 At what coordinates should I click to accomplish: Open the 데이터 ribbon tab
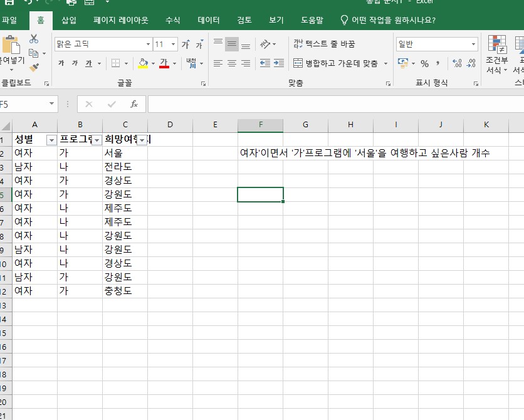(209, 20)
